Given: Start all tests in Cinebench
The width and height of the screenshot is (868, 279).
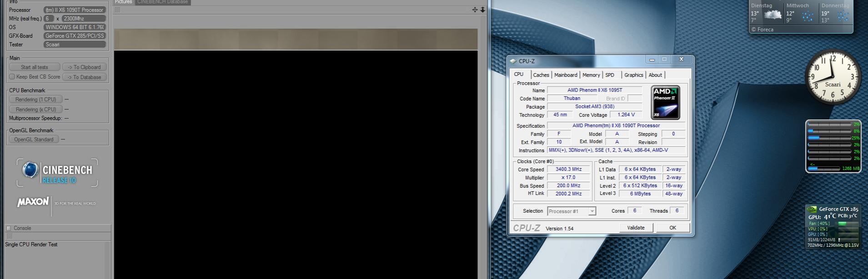Looking at the screenshot, I should [x=34, y=67].
